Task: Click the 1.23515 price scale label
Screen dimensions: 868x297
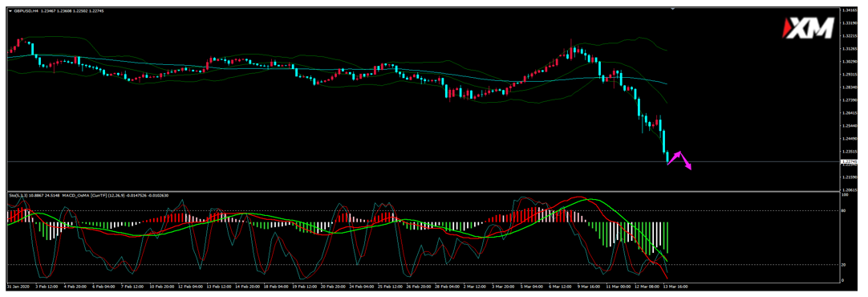Action: pyautogui.click(x=850, y=151)
